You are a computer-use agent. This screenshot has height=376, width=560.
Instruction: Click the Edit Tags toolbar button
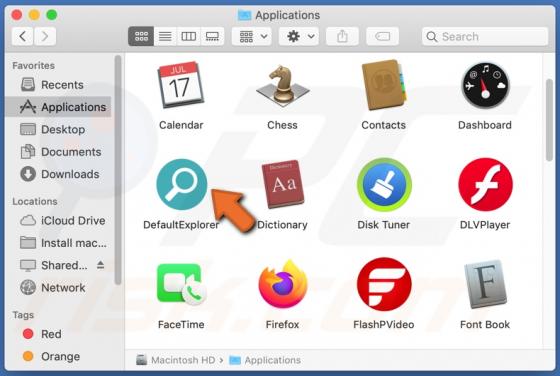382,36
